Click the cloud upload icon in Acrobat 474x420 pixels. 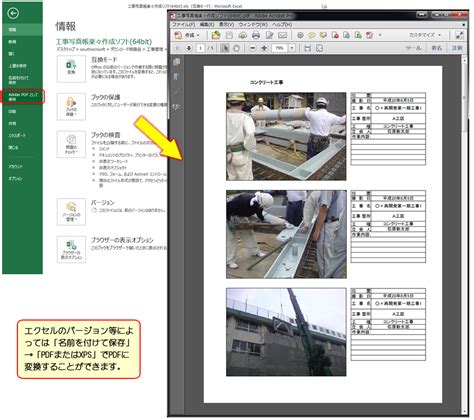point(242,35)
